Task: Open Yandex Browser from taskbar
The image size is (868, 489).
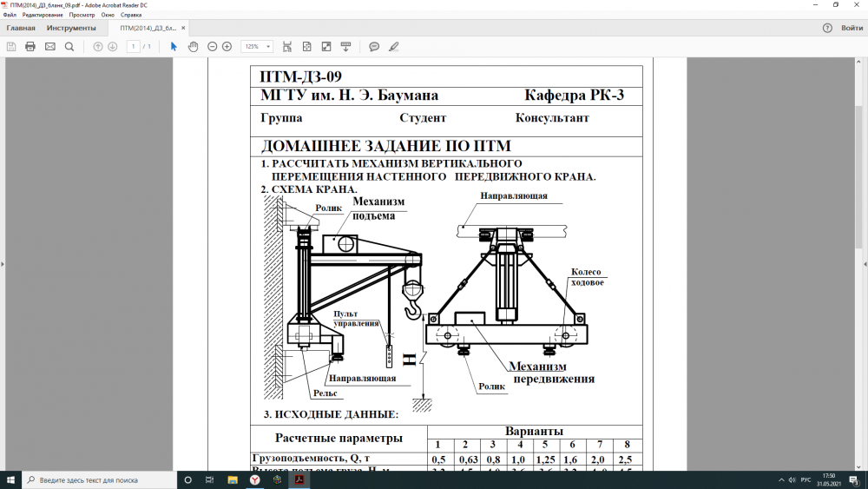Action: [x=254, y=480]
